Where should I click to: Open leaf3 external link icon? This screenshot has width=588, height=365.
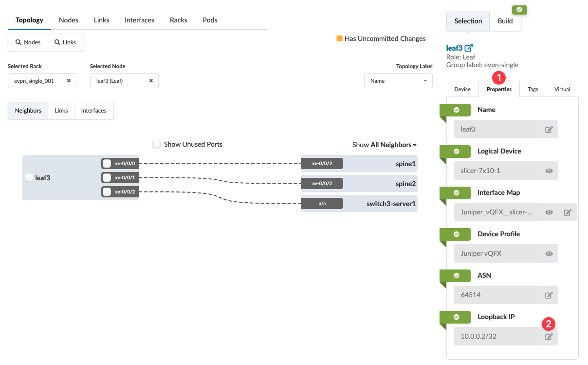pos(469,48)
